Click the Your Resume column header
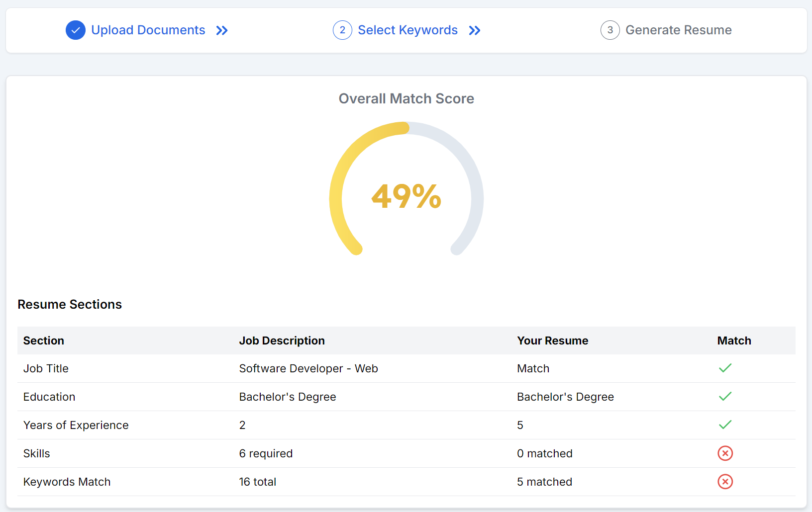The height and width of the screenshot is (512, 812). click(553, 341)
